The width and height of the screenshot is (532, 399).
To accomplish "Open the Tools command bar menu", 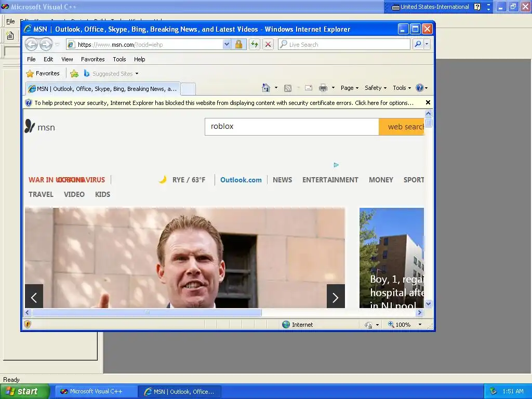I will (402, 88).
